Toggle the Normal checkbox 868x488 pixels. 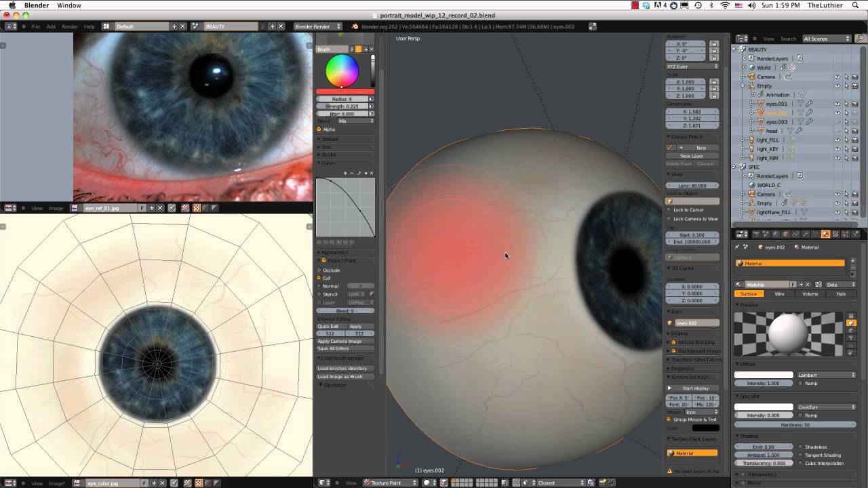click(x=319, y=286)
